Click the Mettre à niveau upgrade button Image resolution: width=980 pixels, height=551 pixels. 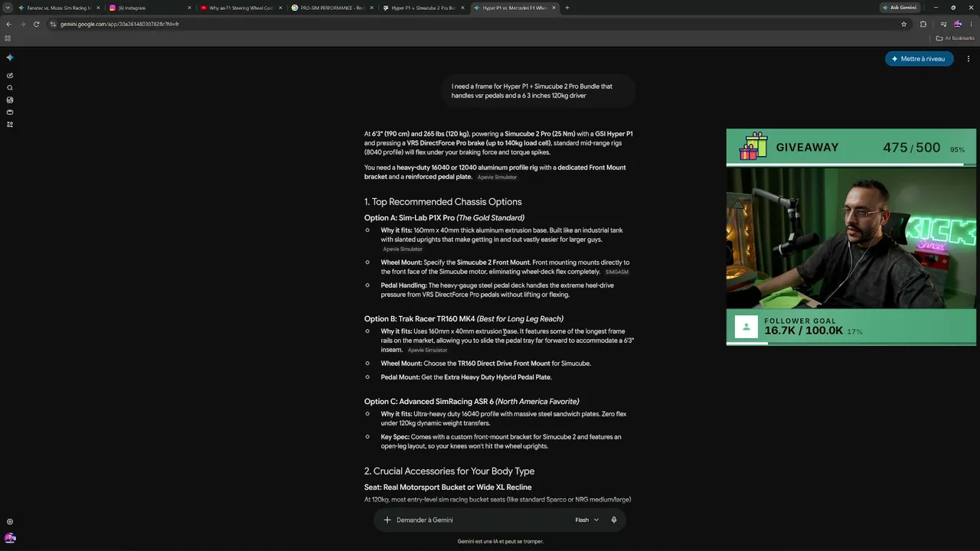click(x=919, y=59)
